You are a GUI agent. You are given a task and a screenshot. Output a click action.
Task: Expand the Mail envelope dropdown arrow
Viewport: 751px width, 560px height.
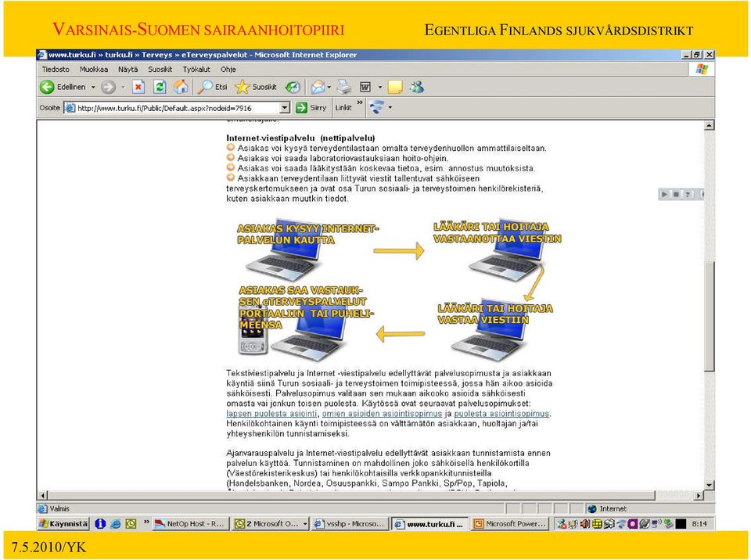329,87
